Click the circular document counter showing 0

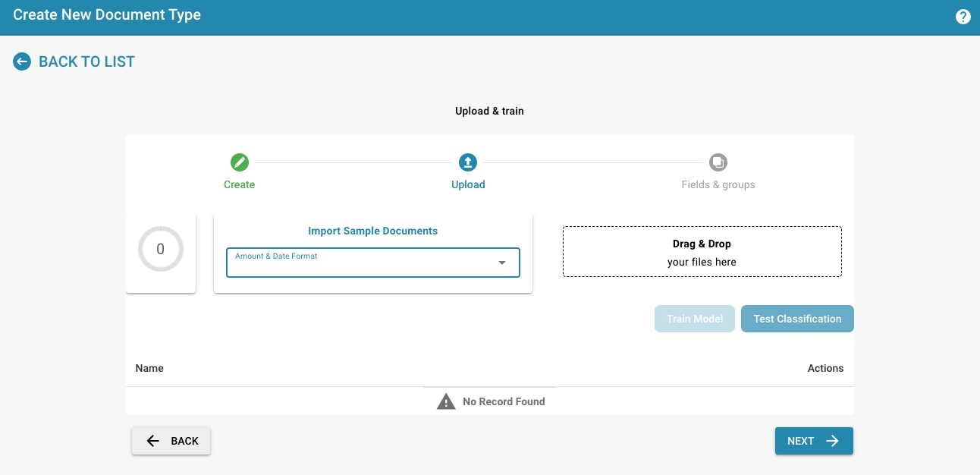tap(161, 249)
